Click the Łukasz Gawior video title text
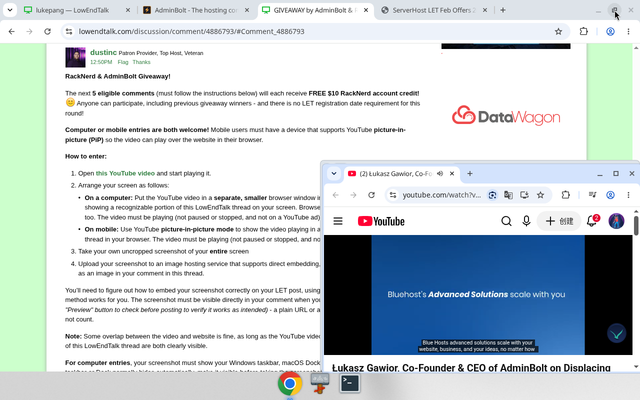Image resolution: width=640 pixels, height=400 pixels. point(471,368)
